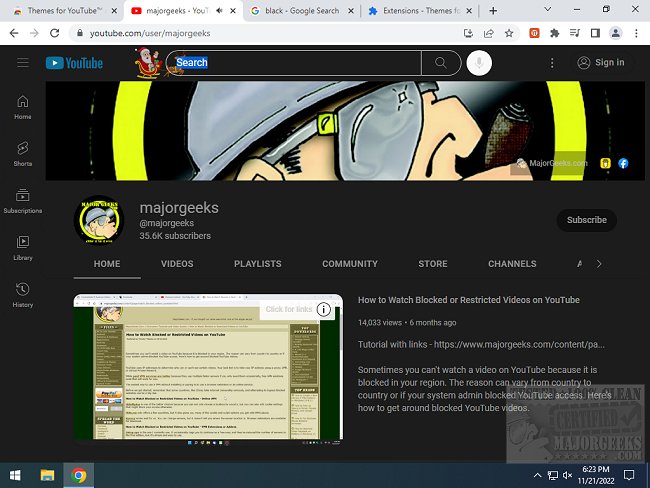Close the Themes for YouTube tab

[x=114, y=11]
